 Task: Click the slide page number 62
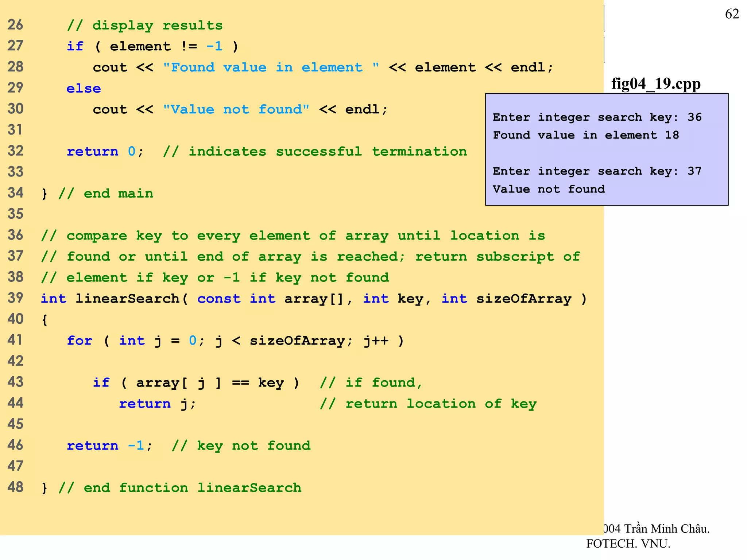click(x=732, y=14)
